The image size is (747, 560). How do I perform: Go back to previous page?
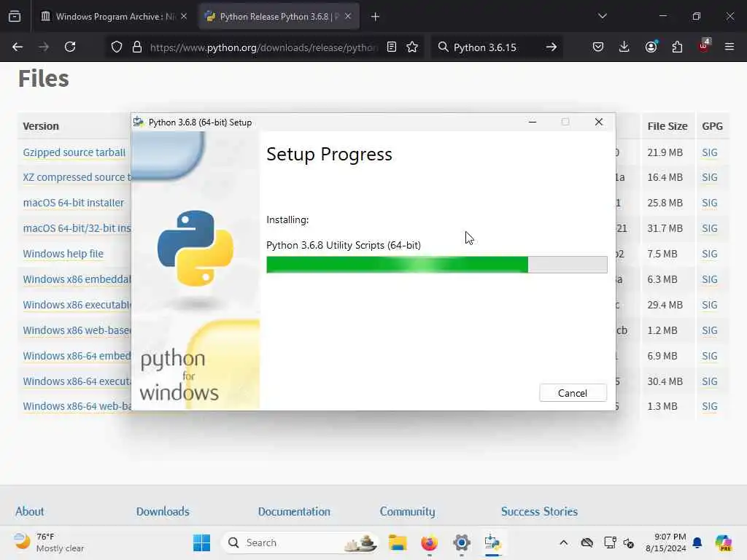tap(18, 47)
